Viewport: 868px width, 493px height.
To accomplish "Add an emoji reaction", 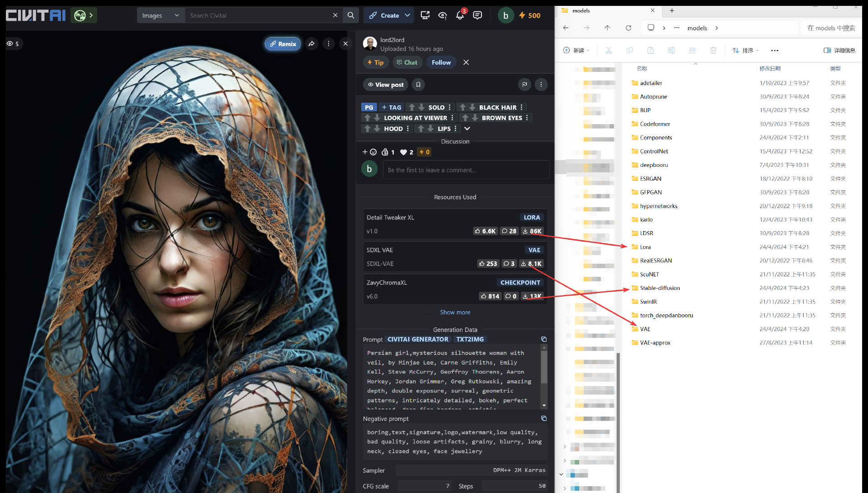I will [369, 152].
